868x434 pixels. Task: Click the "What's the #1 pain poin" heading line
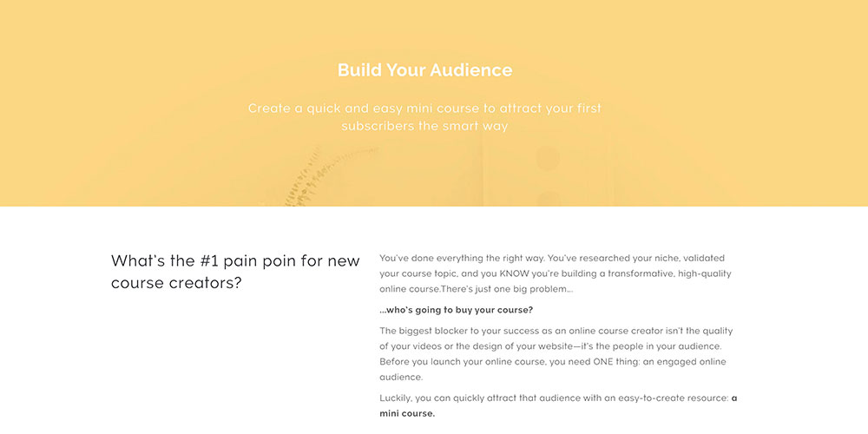tap(235, 261)
